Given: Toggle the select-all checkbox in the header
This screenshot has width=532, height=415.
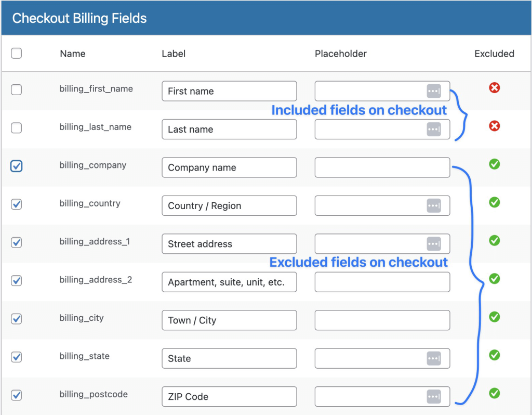Looking at the screenshot, I should pyautogui.click(x=16, y=54).
